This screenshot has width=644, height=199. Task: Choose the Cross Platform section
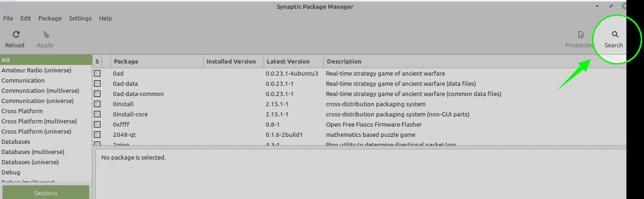pos(22,111)
